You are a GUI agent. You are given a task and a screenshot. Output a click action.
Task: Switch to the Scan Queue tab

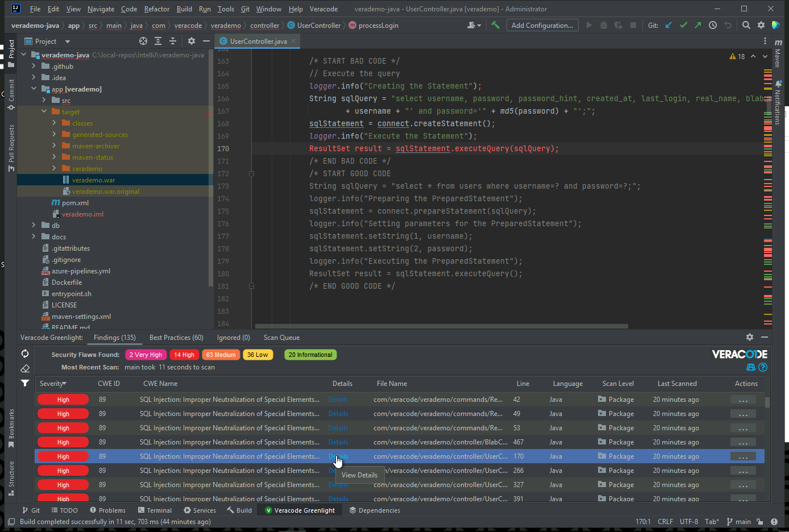coord(281,337)
